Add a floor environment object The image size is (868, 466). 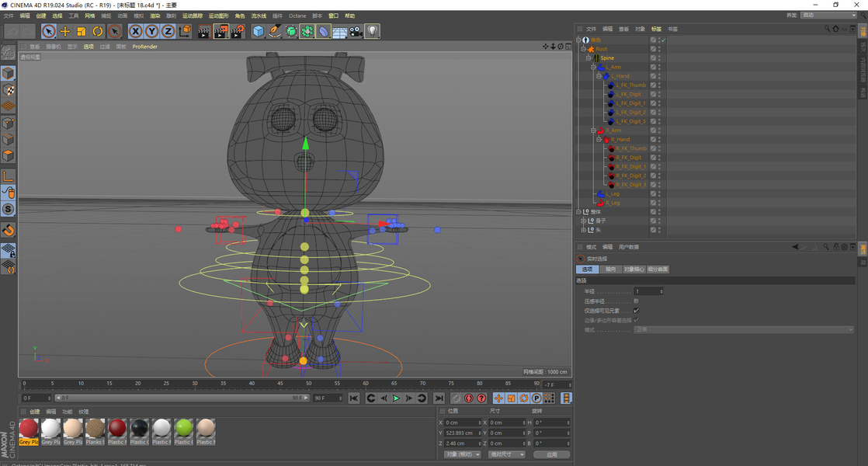[x=340, y=32]
